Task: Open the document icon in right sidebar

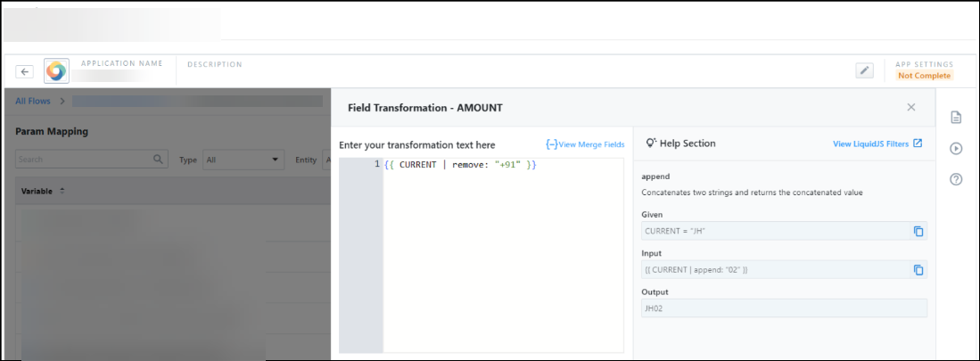Action: pos(956,117)
